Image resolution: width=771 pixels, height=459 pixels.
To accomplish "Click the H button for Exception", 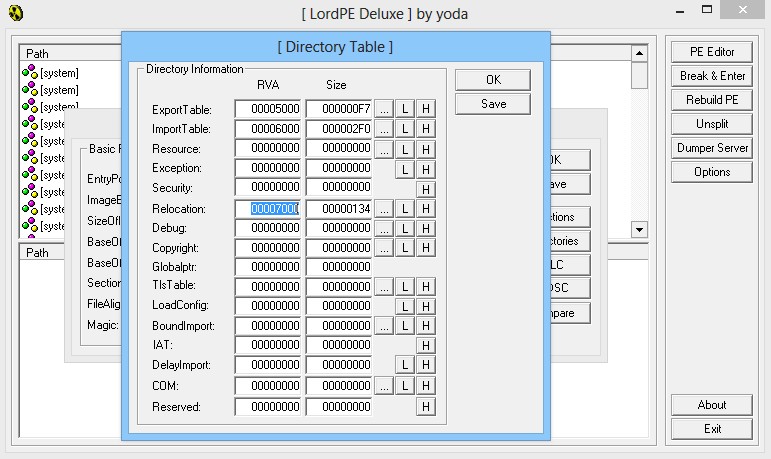I will coord(426,169).
